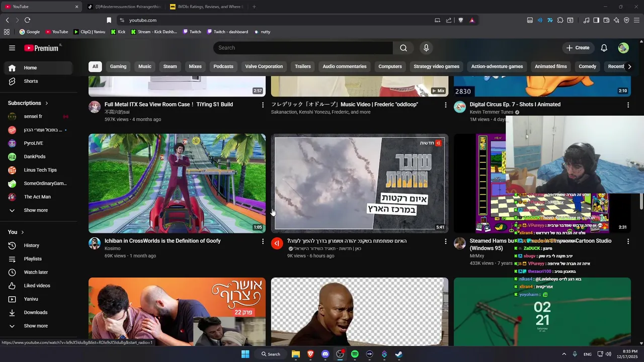Open the notifications bell
Image resolution: width=644 pixels, height=362 pixels.
click(x=604, y=48)
